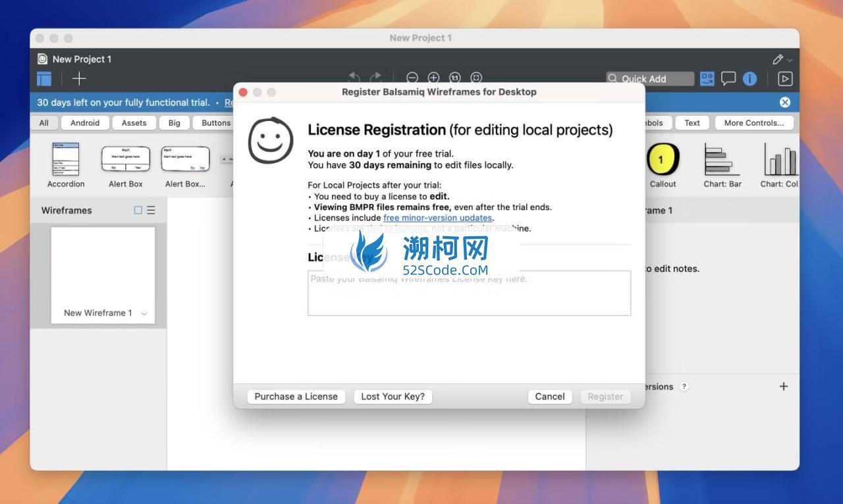Click the zoom out magnifier icon
The height and width of the screenshot is (504, 843).
(412, 78)
